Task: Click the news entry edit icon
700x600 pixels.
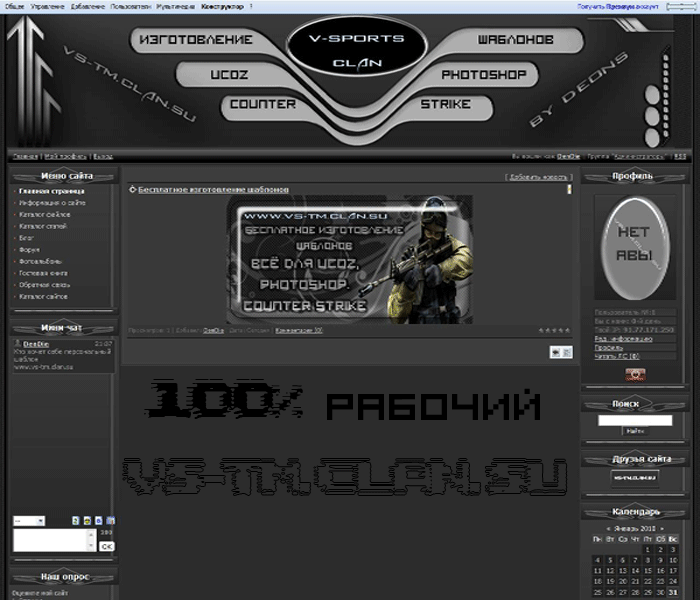Action: click(x=569, y=189)
